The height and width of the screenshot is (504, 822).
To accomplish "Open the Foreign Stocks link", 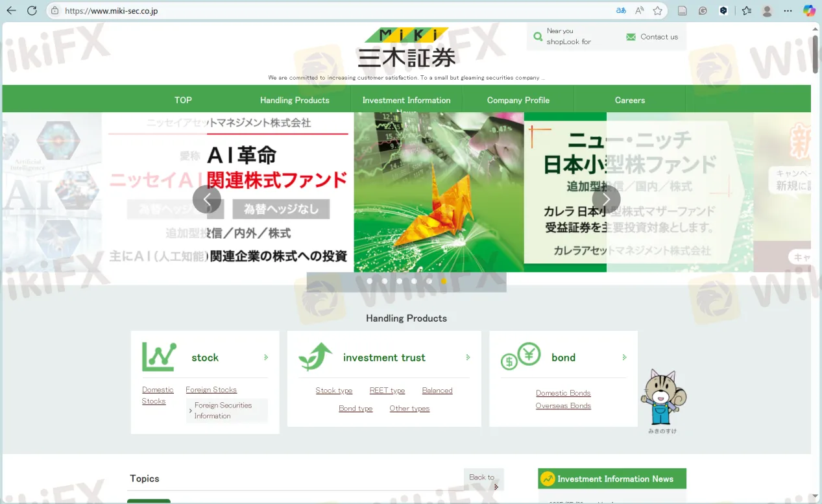I will click(x=211, y=390).
